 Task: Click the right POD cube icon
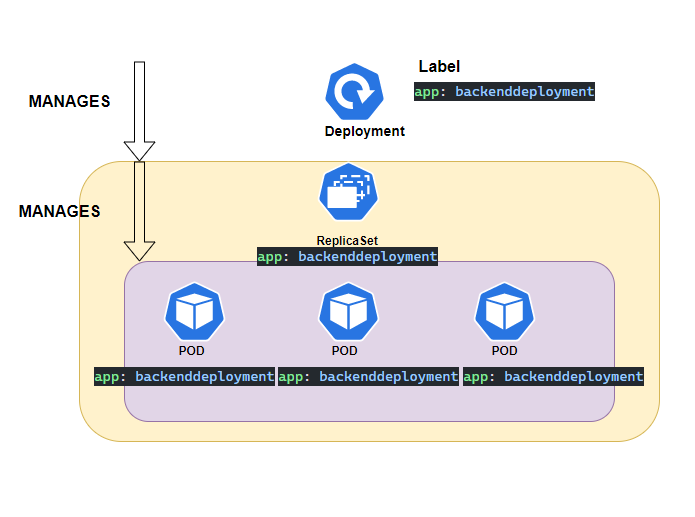(x=504, y=312)
